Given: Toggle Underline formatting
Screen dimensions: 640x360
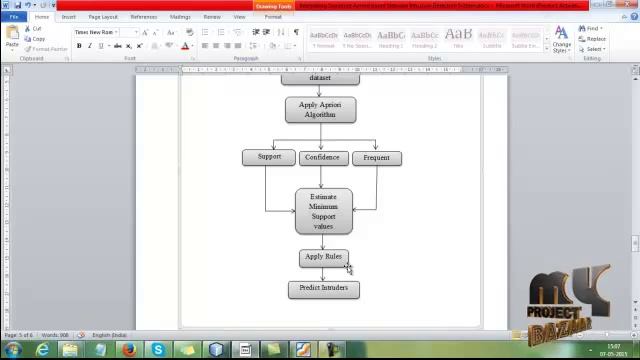Looking at the screenshot, I should pyautogui.click(x=101, y=46).
